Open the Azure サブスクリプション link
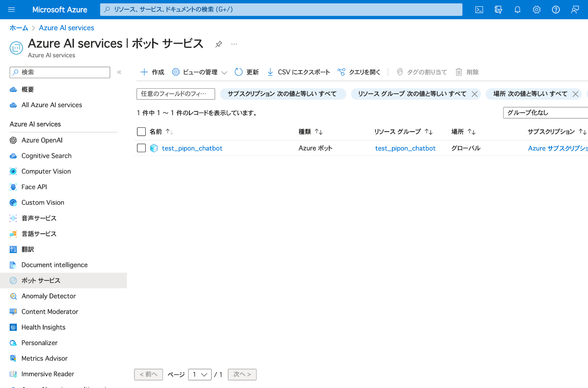588x388 pixels. pos(558,148)
